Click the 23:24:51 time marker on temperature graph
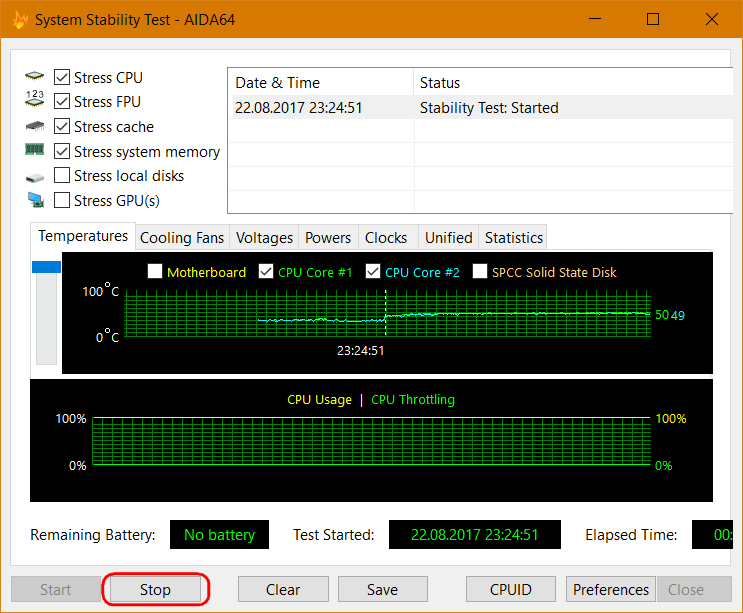 (x=360, y=351)
